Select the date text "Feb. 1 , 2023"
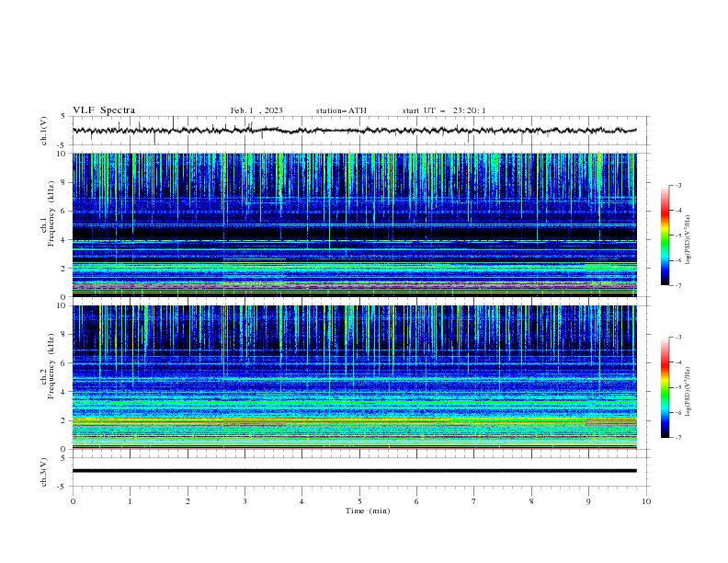 [256, 110]
